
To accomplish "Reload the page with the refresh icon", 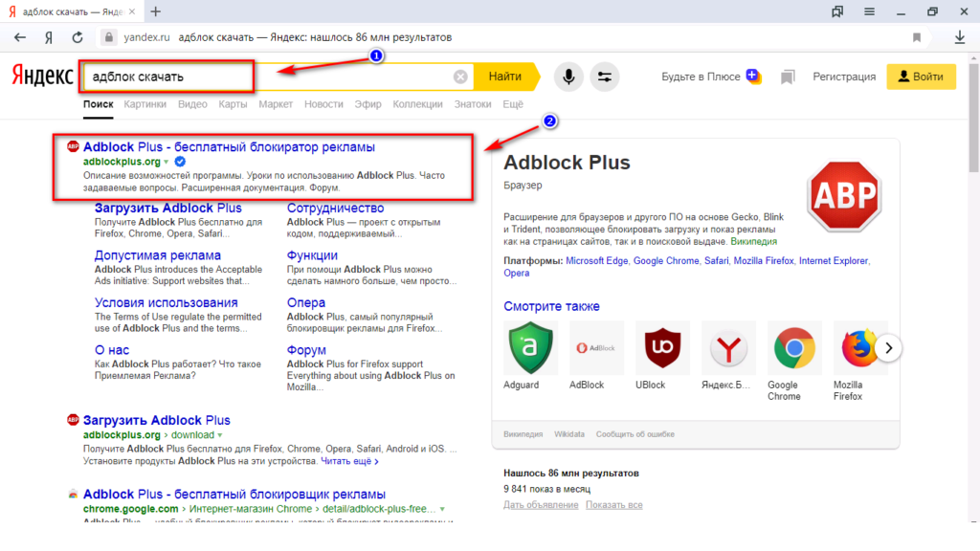I will click(x=78, y=37).
